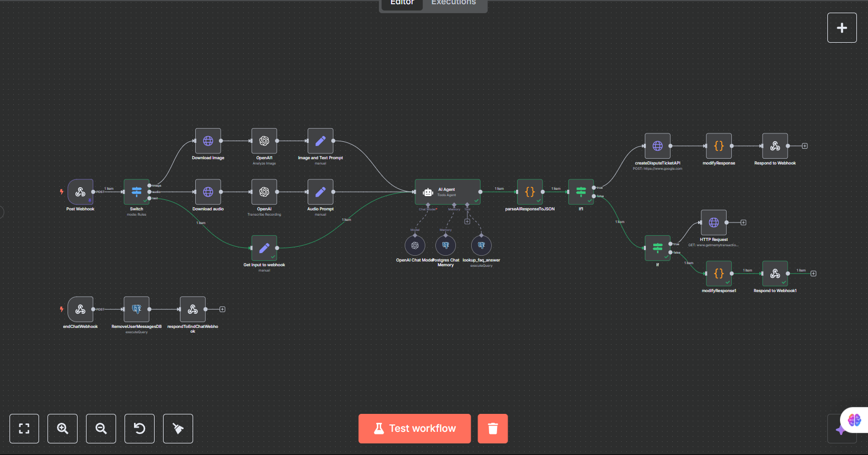Open the Postgres Chat Memory node
This screenshot has width=868, height=455.
coord(445,246)
